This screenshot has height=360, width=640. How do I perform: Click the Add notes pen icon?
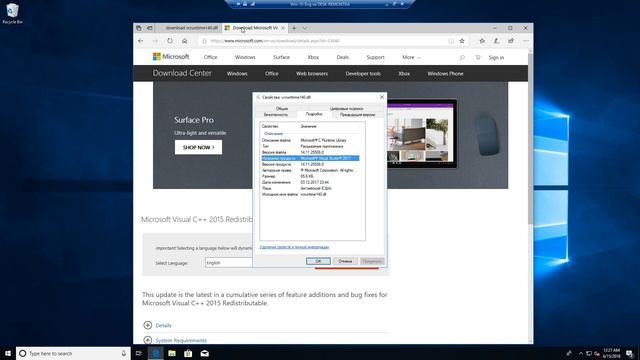tap(496, 41)
